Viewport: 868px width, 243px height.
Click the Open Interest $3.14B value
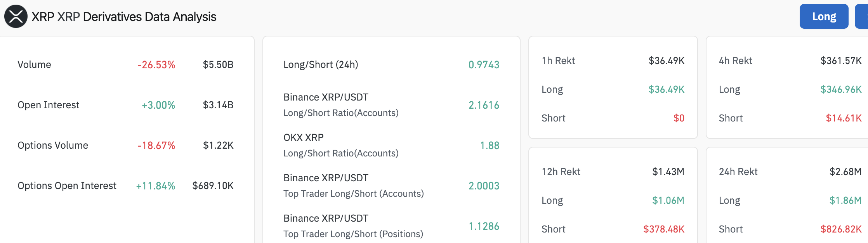(x=218, y=105)
